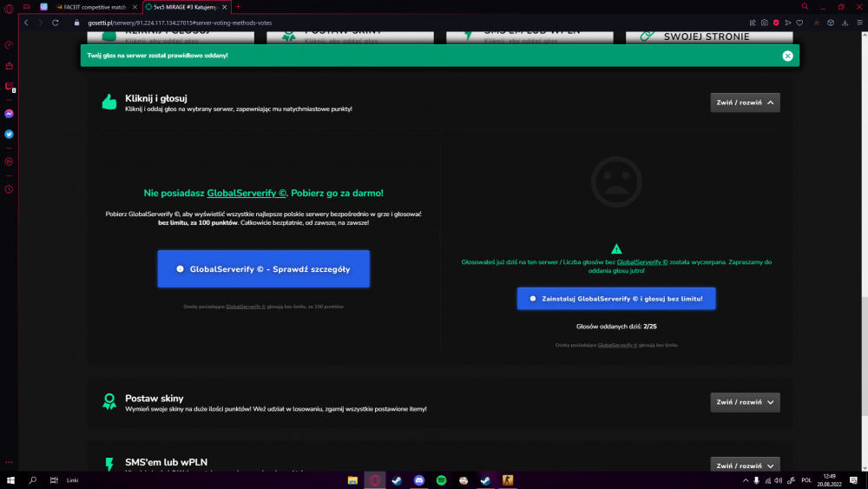This screenshot has height=489, width=868.
Task: Click small GlobalServerify link under vote count
Action: point(617,345)
